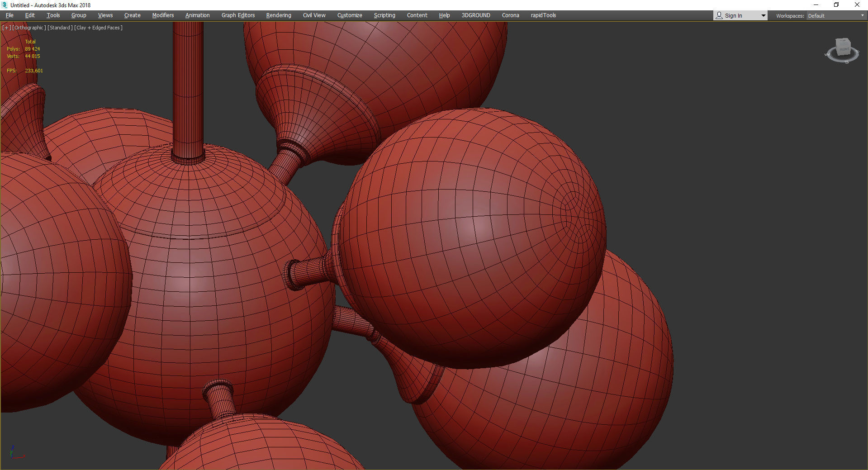Open the Workspaces Default dropdown
The width and height of the screenshot is (868, 470).
[x=836, y=16]
